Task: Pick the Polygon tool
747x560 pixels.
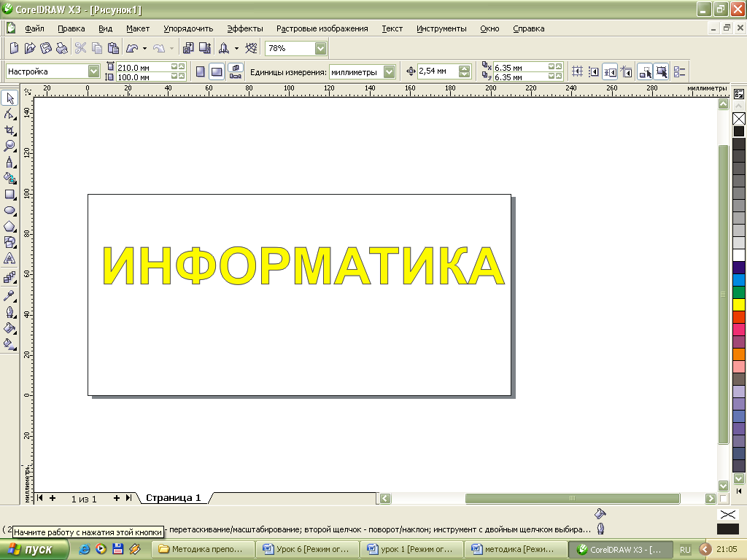Action: click(9, 227)
